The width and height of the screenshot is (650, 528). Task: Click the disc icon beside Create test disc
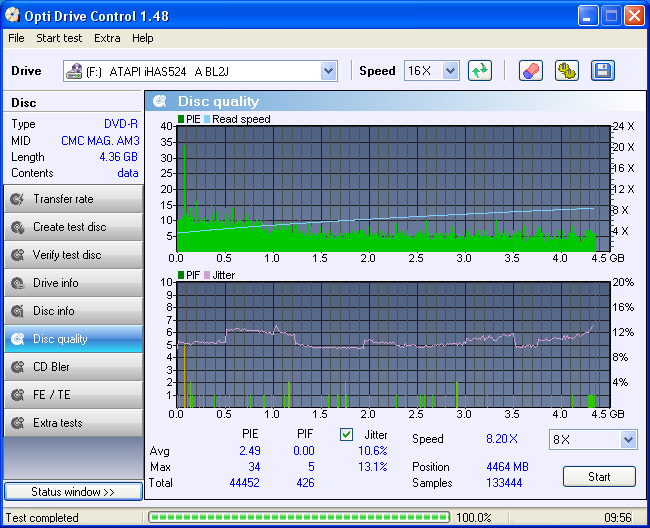[17, 227]
